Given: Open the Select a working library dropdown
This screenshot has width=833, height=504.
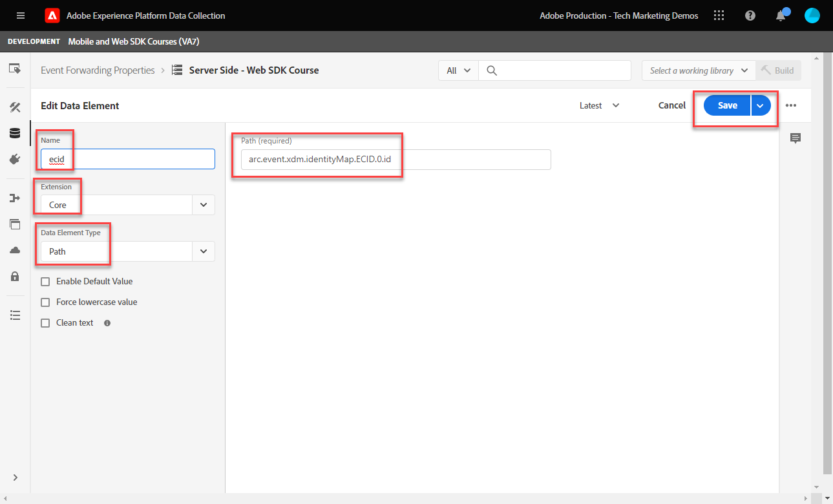Looking at the screenshot, I should [698, 70].
